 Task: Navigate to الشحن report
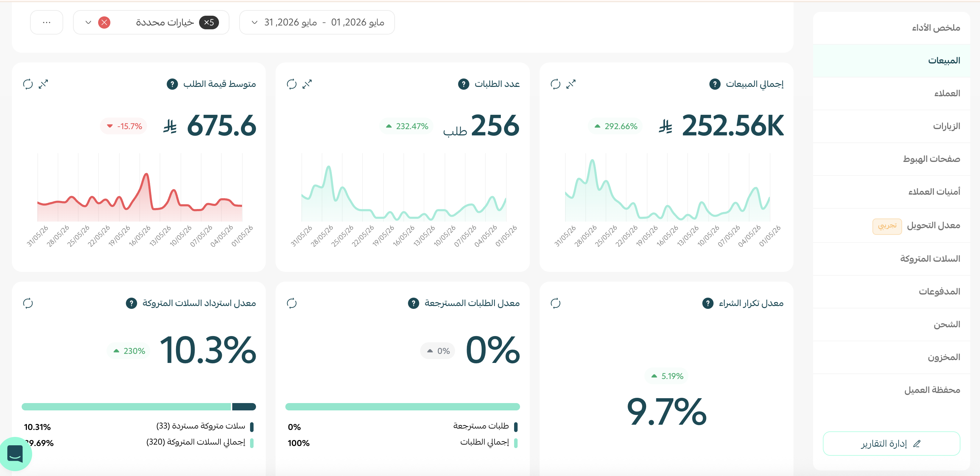891,324
